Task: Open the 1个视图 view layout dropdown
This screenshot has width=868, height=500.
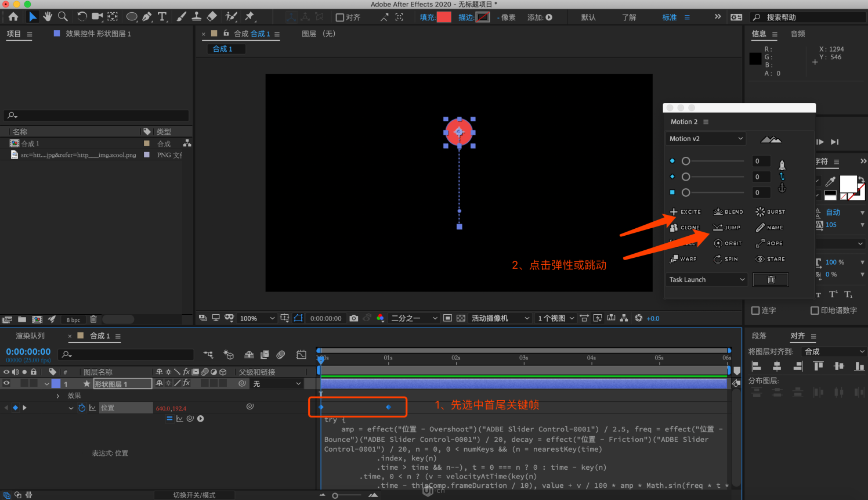Action: pos(555,318)
